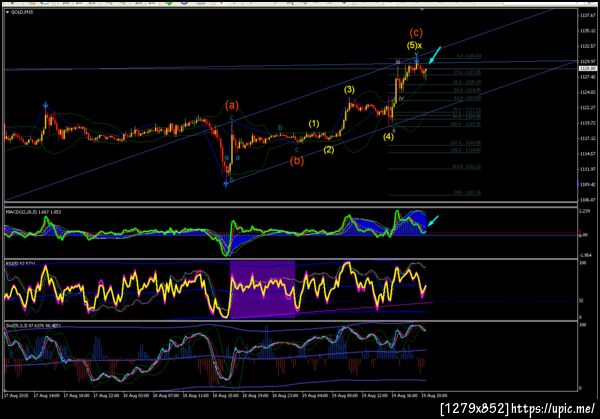Select the yellow (5)x wave label
The width and height of the screenshot is (600, 419).
(414, 46)
